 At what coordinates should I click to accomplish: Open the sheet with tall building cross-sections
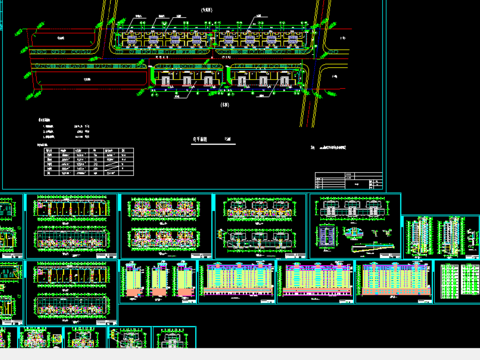point(442,237)
